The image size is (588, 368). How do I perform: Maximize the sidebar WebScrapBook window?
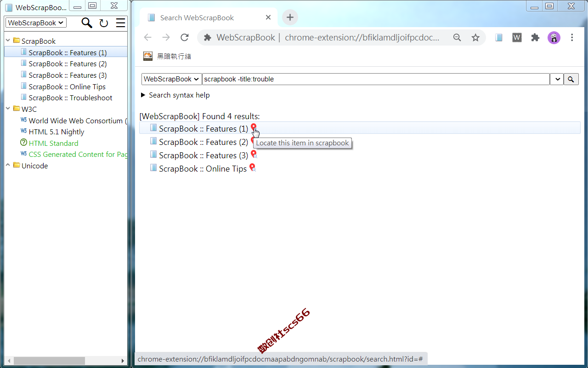tap(92, 6)
